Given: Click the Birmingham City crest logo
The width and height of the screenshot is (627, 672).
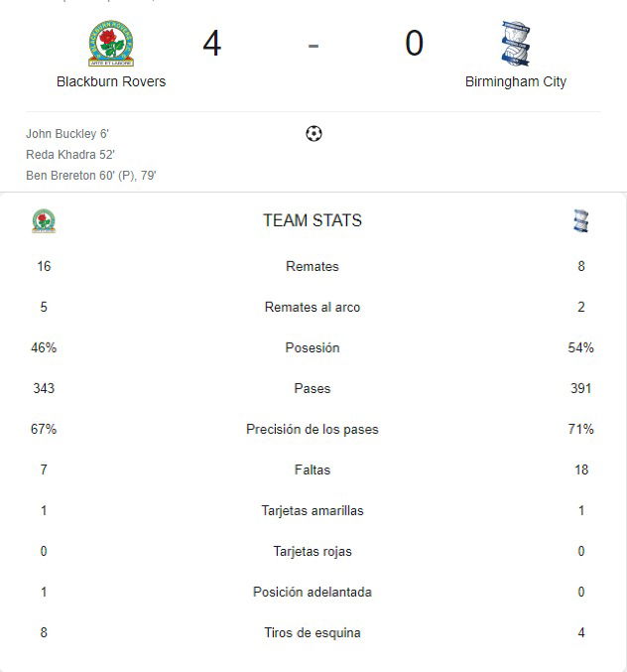Looking at the screenshot, I should (x=516, y=44).
